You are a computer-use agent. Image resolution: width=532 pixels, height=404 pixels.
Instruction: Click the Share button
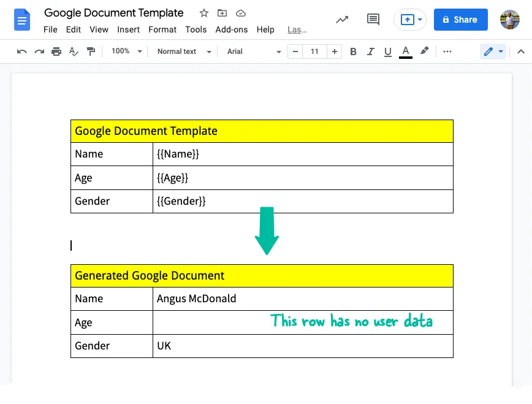460,19
